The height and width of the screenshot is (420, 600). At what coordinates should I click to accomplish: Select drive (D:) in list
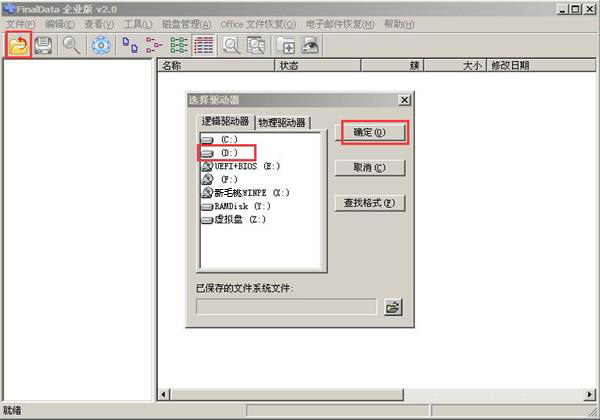[x=220, y=153]
